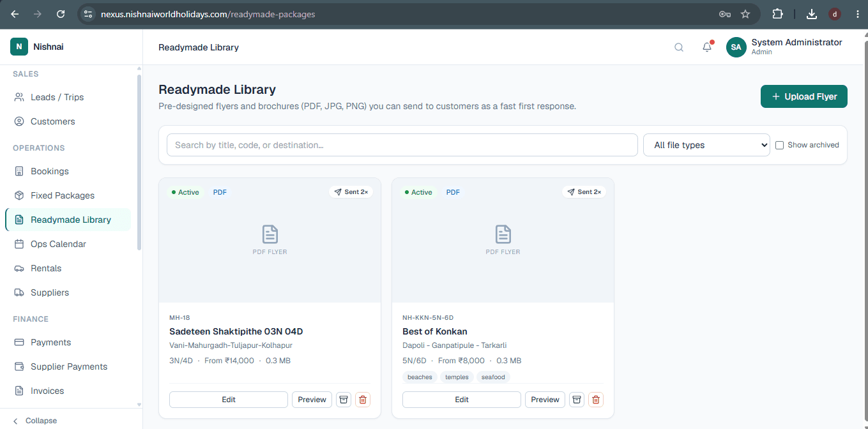The height and width of the screenshot is (429, 868).
Task: Click the Nishnai logo in sidebar
Action: (19, 47)
